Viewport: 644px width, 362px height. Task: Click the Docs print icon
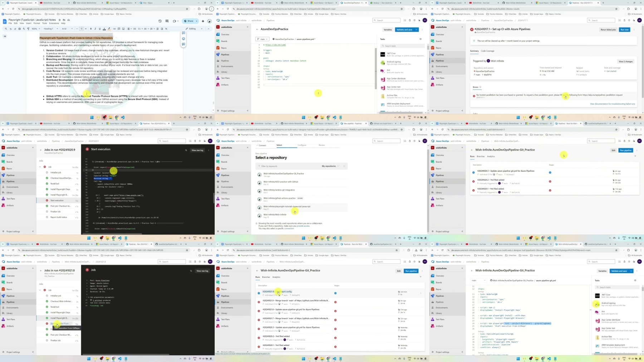click(x=19, y=29)
